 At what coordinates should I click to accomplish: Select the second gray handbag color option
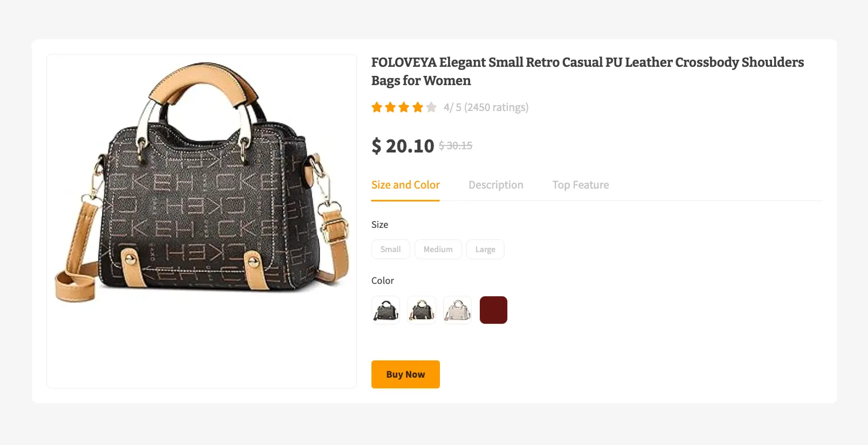point(421,310)
